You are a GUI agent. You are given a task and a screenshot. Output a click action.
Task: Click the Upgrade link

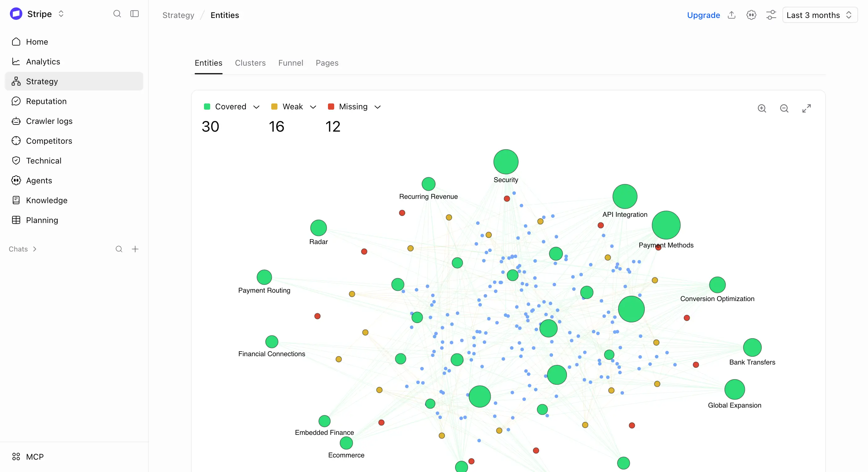(704, 15)
